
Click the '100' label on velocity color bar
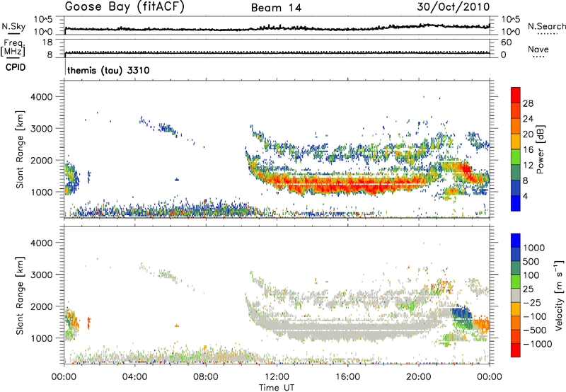pos(531,275)
